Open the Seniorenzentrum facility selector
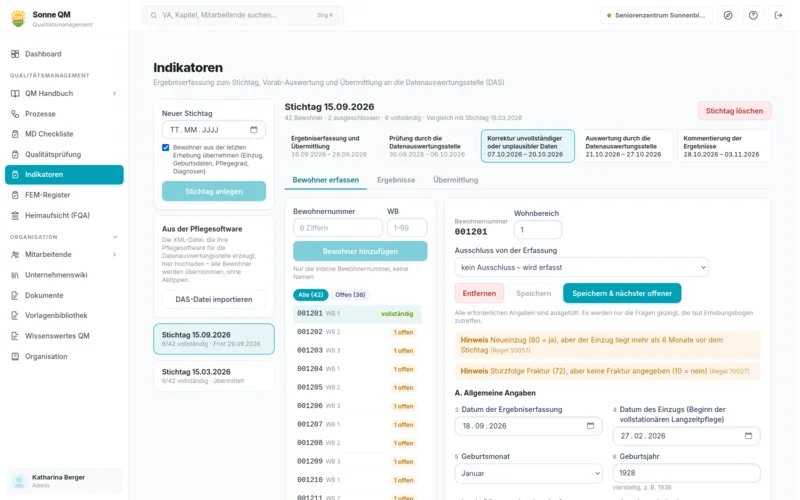The height and width of the screenshot is (500, 800). [656, 15]
